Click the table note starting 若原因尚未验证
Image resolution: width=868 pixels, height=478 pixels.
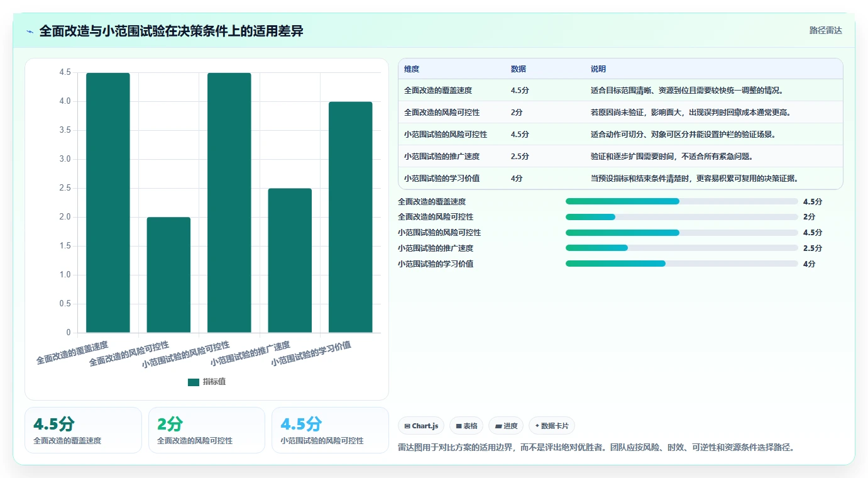tap(691, 113)
